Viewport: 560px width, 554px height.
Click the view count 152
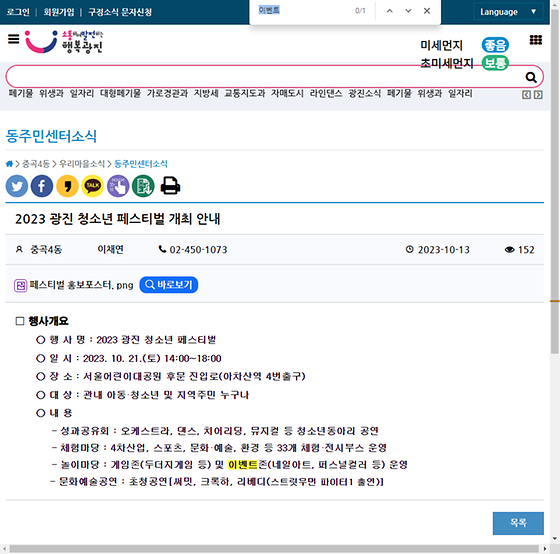click(526, 250)
